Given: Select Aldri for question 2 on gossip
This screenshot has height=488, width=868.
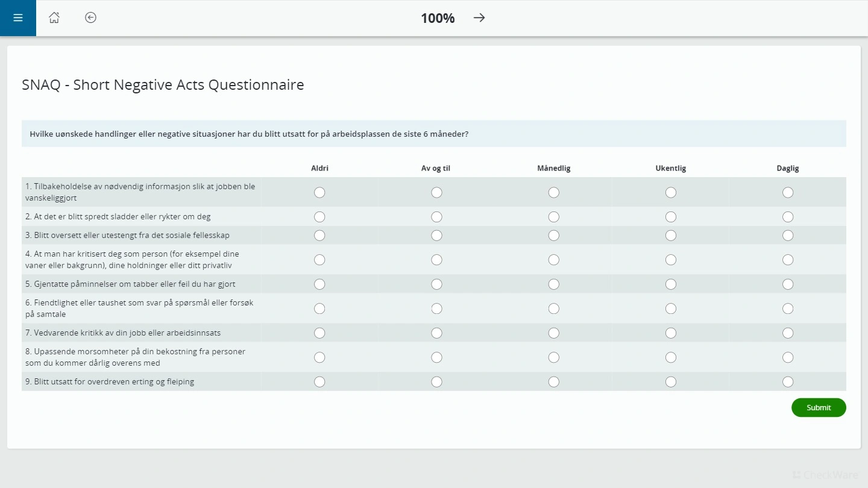Looking at the screenshot, I should coord(319,217).
